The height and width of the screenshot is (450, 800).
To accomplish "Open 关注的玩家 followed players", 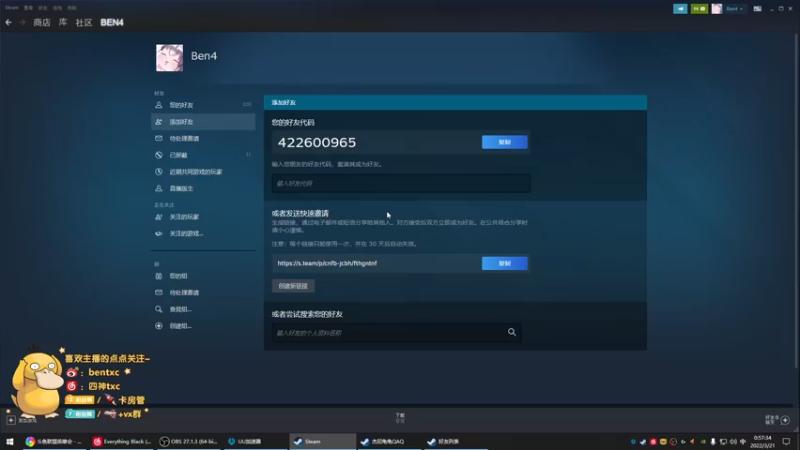I will (x=203, y=217).
